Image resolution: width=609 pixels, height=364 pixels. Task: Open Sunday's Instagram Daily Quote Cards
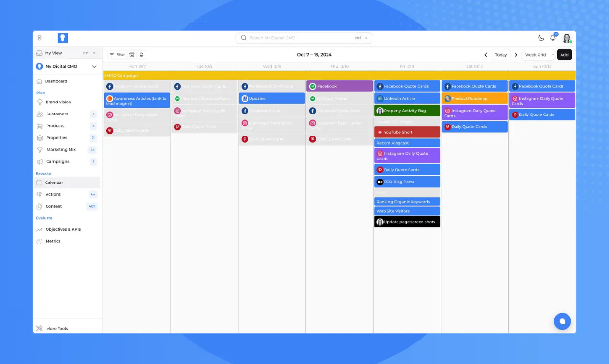pos(542,101)
